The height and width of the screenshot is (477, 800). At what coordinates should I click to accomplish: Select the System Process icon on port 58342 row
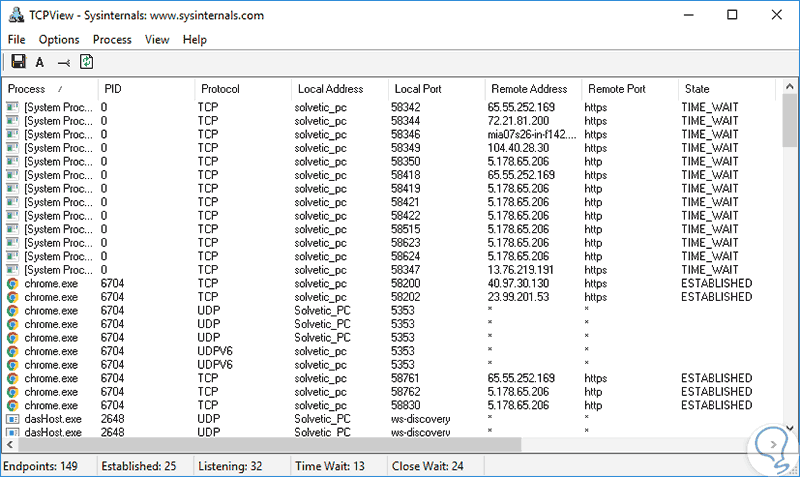[12, 107]
